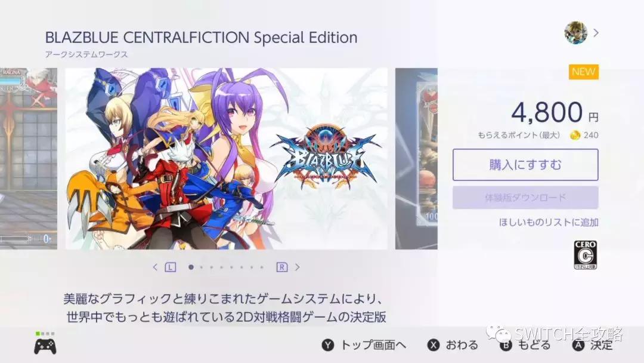Click the R shoulder button icon
The width and height of the screenshot is (644, 363).
281,267
